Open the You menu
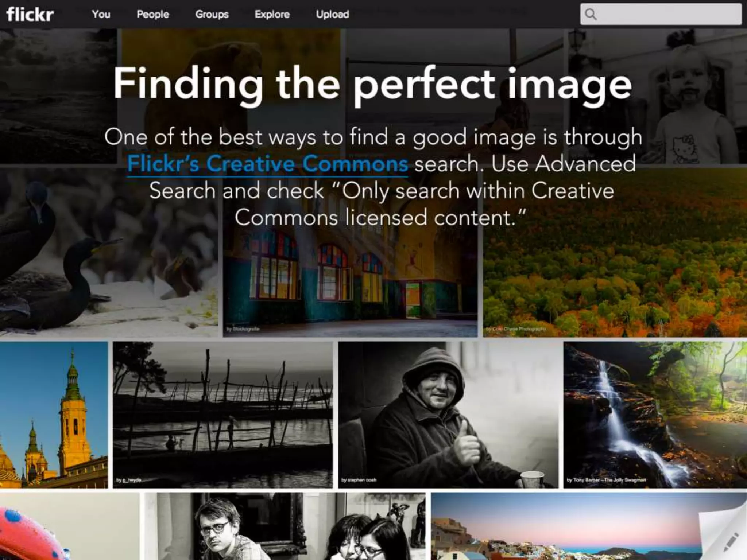 (101, 14)
